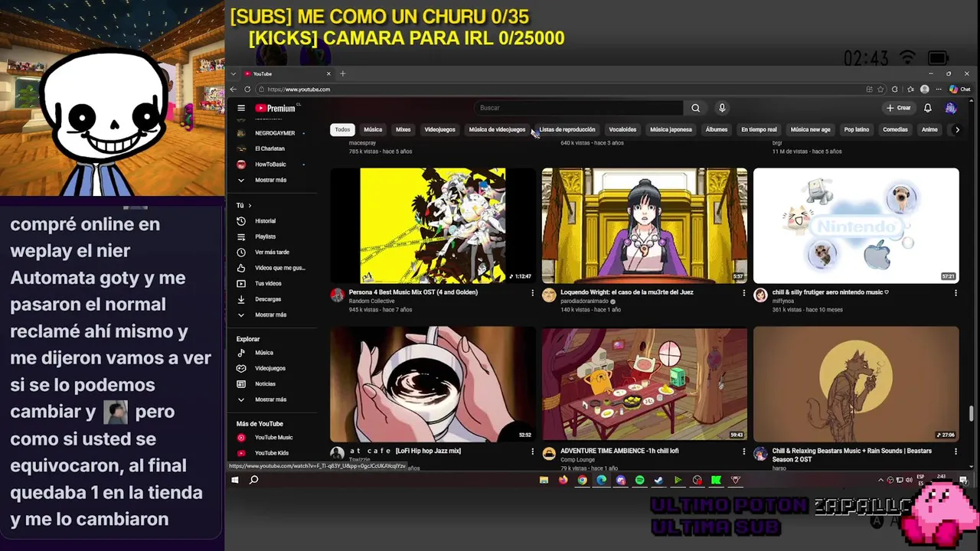Open the YouTube hamburger guide menu
The height and width of the screenshot is (551, 980).
coord(241,108)
